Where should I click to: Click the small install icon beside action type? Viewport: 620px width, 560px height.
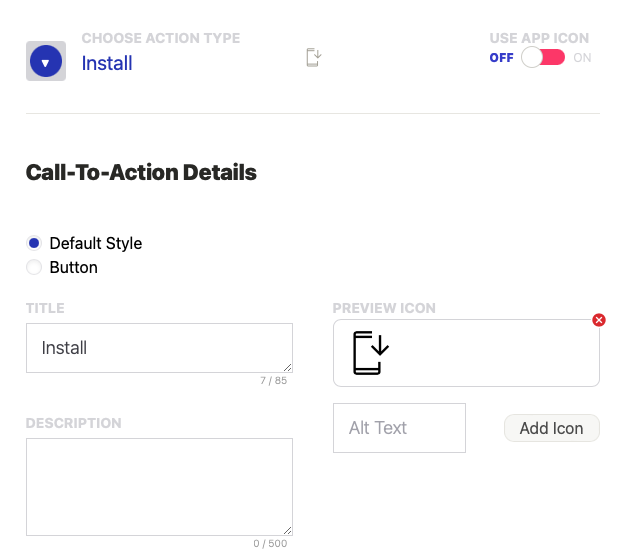click(x=313, y=58)
